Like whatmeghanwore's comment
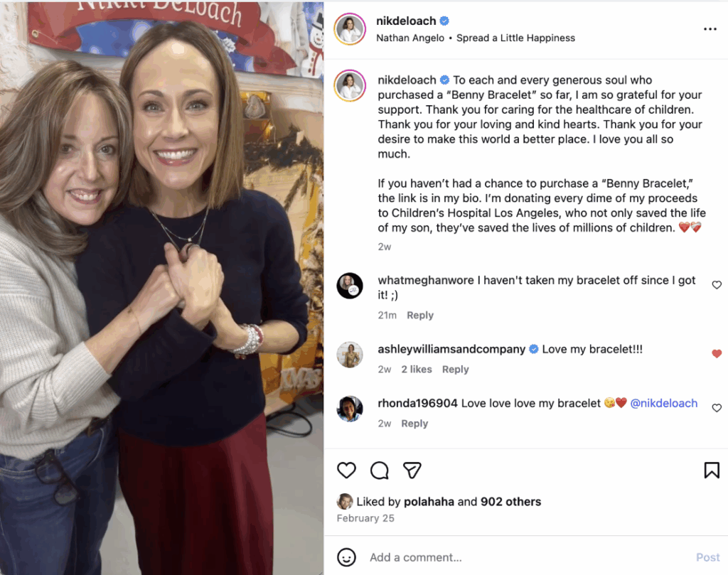 (x=717, y=285)
